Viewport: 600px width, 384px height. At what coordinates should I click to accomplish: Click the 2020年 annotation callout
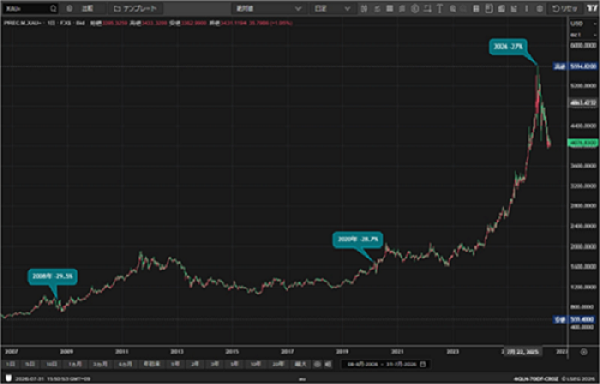358,239
